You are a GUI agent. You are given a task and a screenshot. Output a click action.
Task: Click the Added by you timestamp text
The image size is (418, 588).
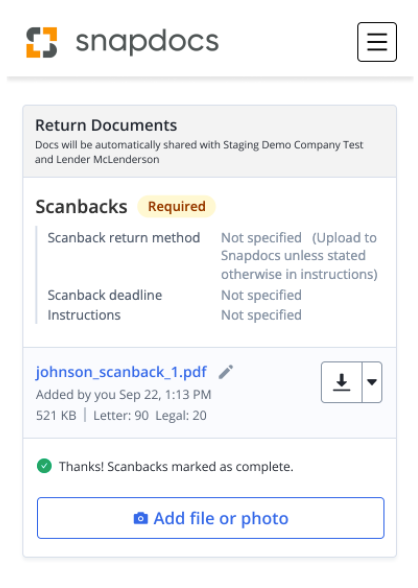tap(124, 394)
